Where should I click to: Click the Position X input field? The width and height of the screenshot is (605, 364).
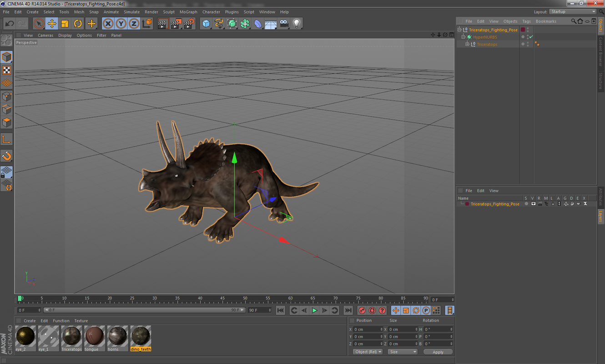368,329
